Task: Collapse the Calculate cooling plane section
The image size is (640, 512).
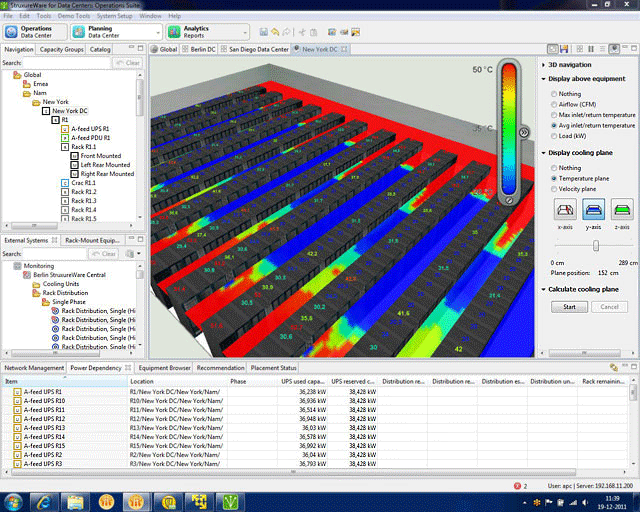Action: [x=543, y=289]
